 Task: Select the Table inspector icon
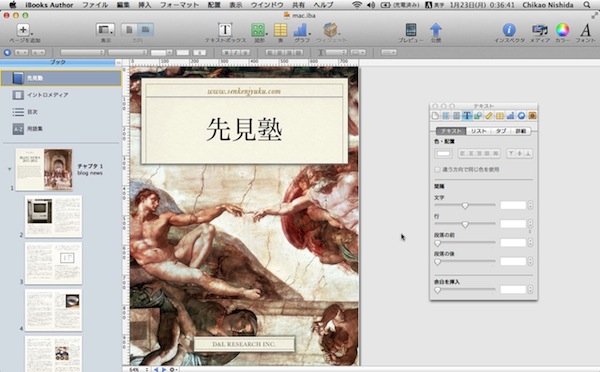(x=500, y=116)
